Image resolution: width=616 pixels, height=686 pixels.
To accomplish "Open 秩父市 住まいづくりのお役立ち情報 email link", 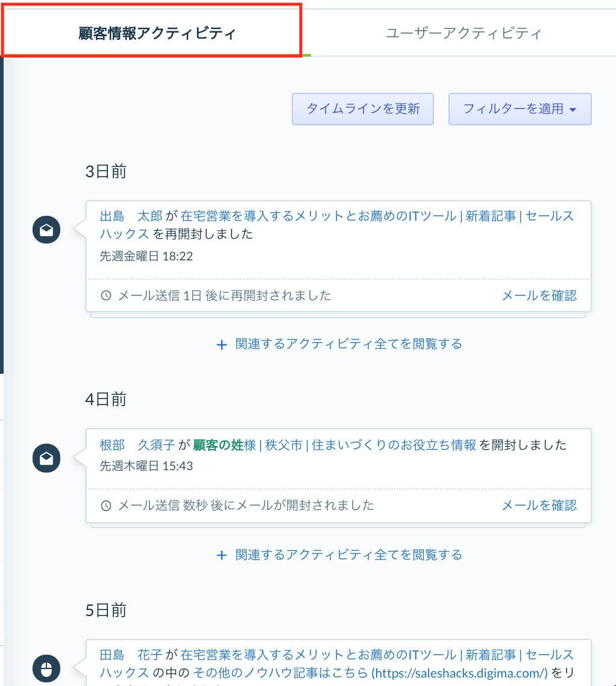I will [335, 445].
